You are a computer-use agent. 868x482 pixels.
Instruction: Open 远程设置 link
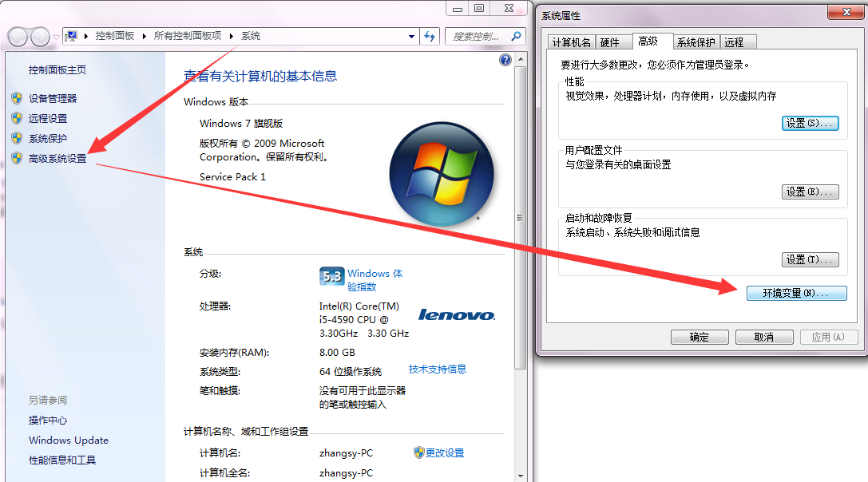(x=48, y=118)
